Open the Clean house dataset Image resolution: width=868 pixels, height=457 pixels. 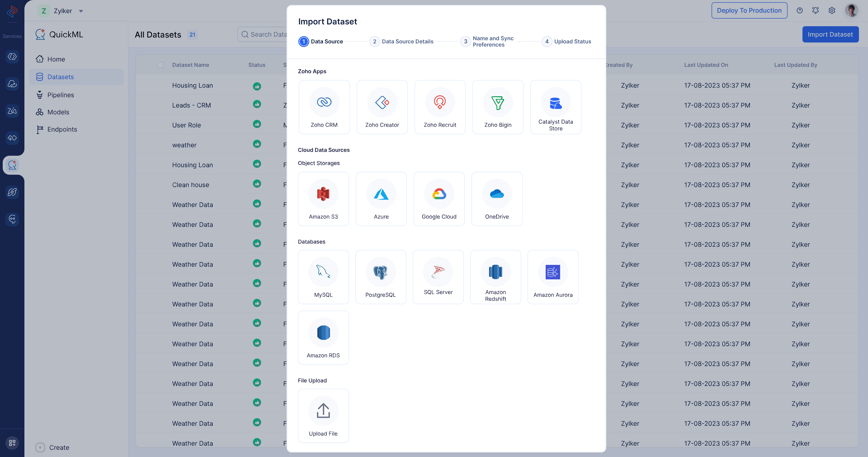pos(190,185)
